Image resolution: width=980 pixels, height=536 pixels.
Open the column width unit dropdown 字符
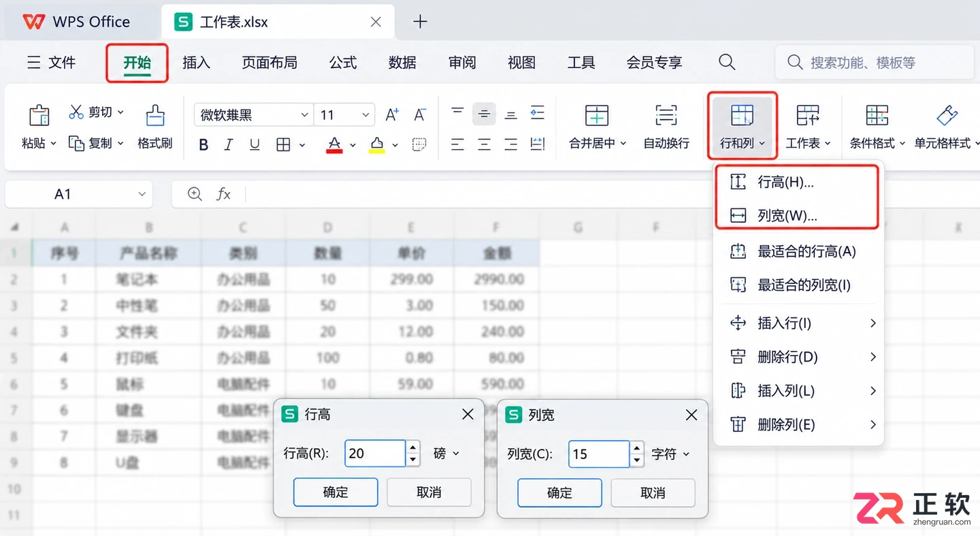pyautogui.click(x=670, y=454)
